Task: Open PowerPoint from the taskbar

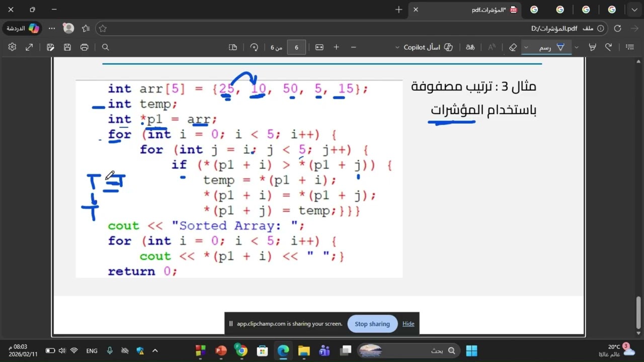Action: pos(221,350)
